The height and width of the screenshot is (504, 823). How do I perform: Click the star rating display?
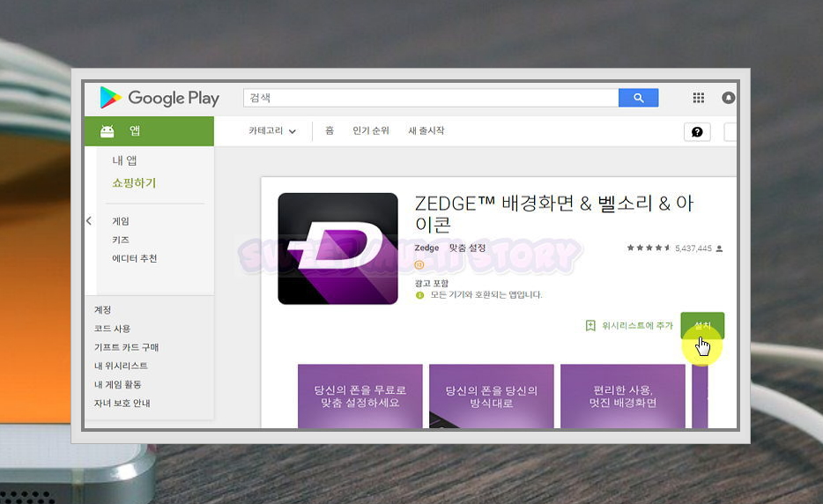[649, 248]
